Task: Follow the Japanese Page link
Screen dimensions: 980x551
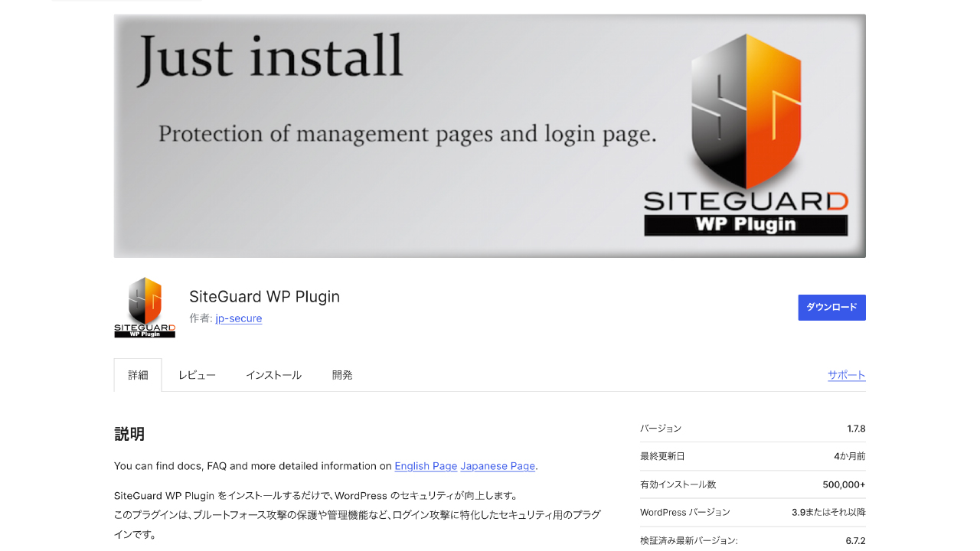Action: coord(498,466)
